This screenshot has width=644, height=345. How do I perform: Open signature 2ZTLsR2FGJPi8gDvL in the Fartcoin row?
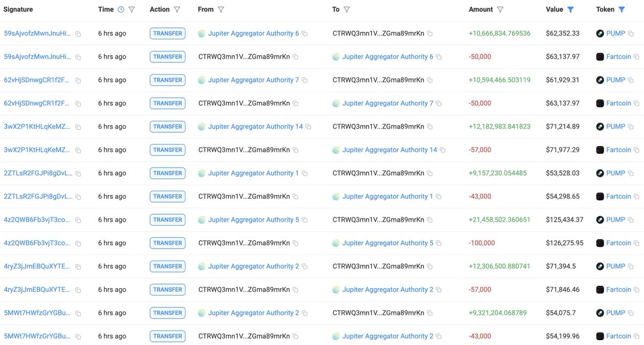click(37, 196)
